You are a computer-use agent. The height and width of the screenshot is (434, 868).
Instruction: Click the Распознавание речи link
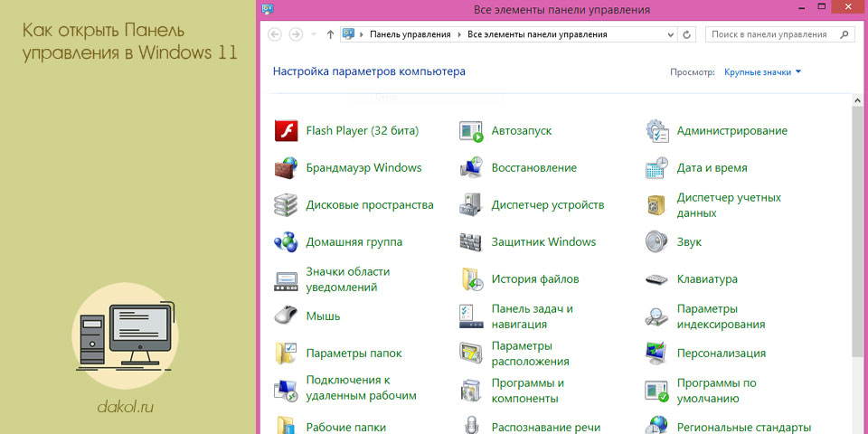coord(546,428)
